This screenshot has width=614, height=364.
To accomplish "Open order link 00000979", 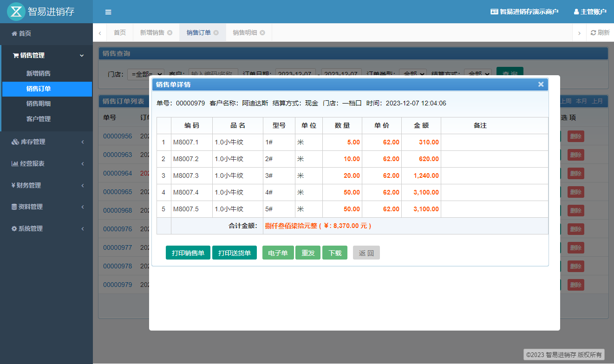I will pos(118,285).
